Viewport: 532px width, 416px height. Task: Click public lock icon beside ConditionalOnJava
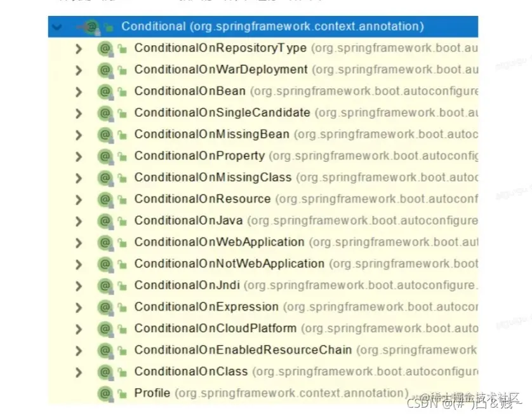(x=122, y=221)
